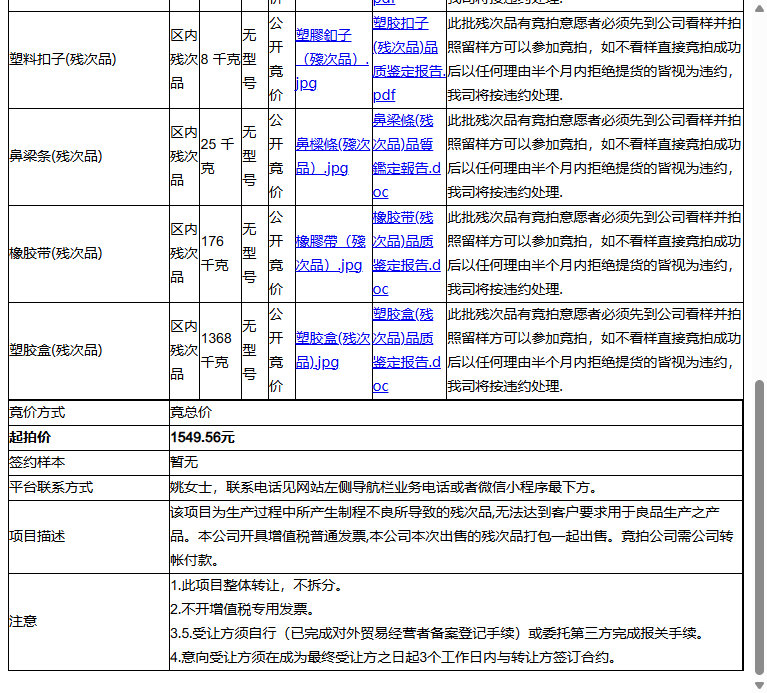The image size is (767, 693).
Task: Click the 暂无 value
Action: [x=184, y=462]
